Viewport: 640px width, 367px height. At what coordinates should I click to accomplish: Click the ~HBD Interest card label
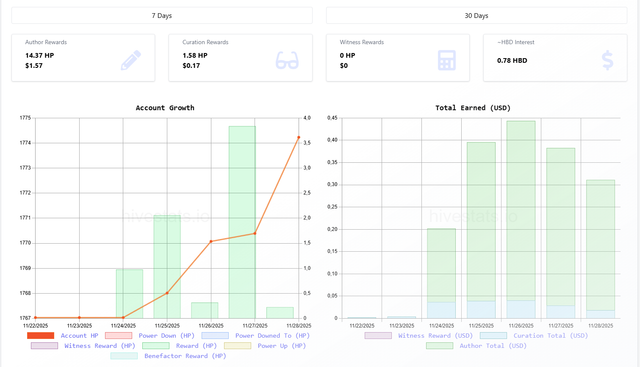click(516, 42)
